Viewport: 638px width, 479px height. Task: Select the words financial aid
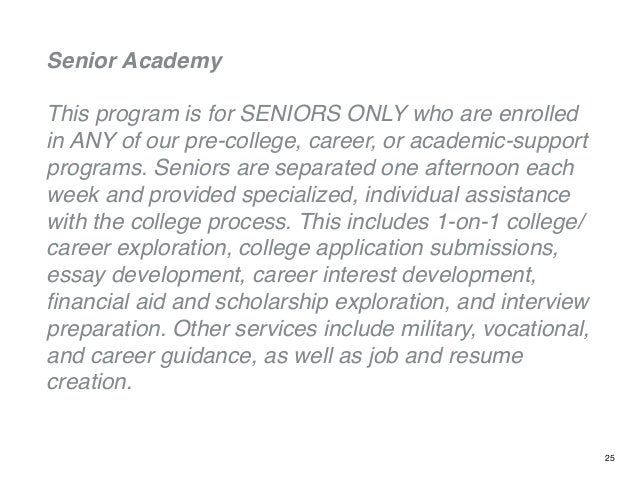107,302
